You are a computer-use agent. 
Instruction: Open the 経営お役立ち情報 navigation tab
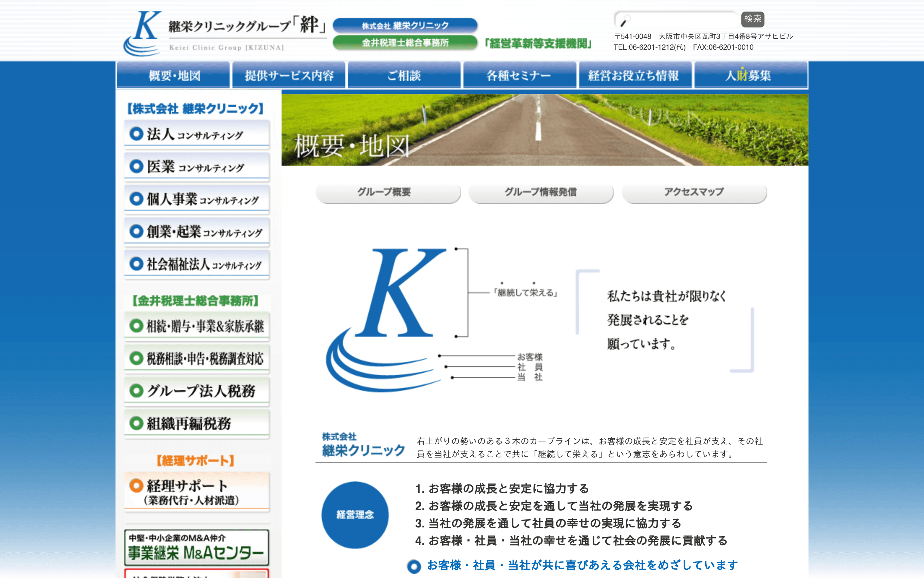(x=635, y=75)
